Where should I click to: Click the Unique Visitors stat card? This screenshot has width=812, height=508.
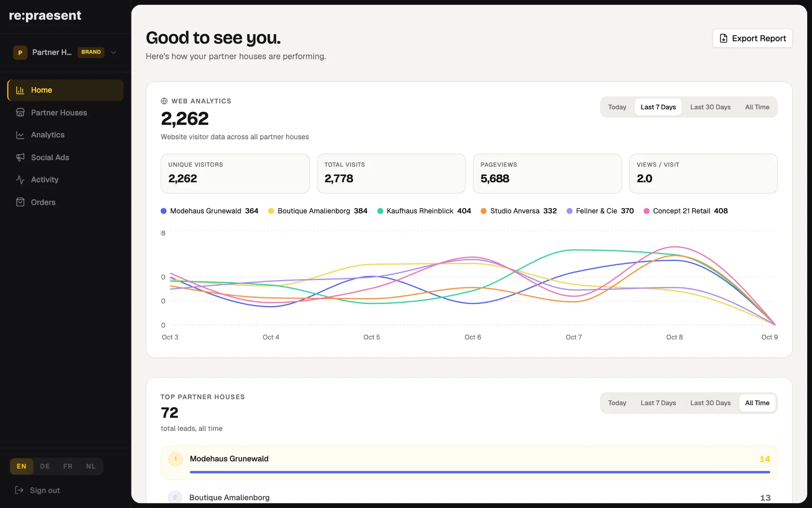235,174
